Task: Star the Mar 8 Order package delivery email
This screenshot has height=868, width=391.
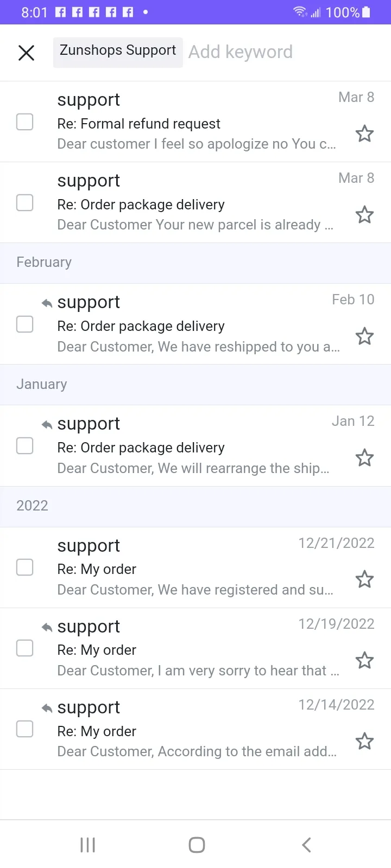Action: click(x=364, y=215)
